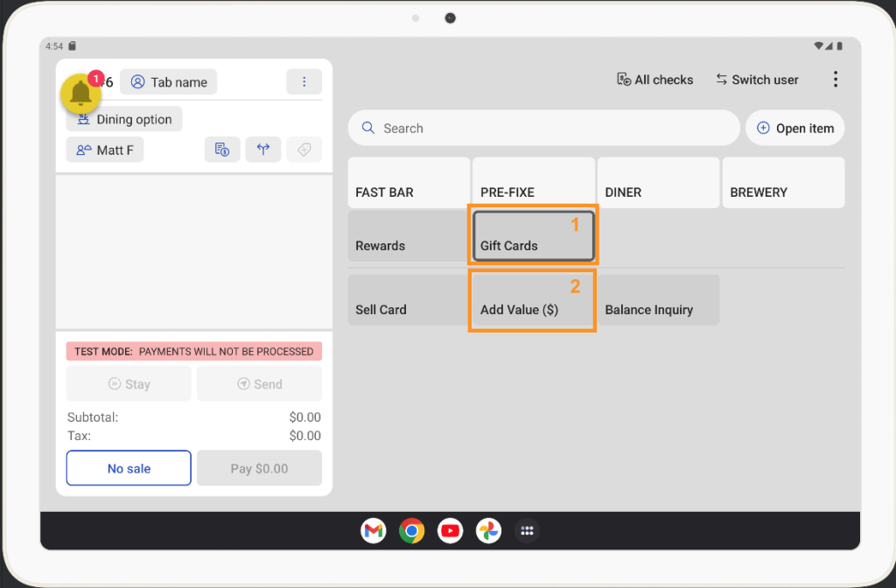896x588 pixels.
Task: Open the app drawer grid icon
Action: [527, 530]
